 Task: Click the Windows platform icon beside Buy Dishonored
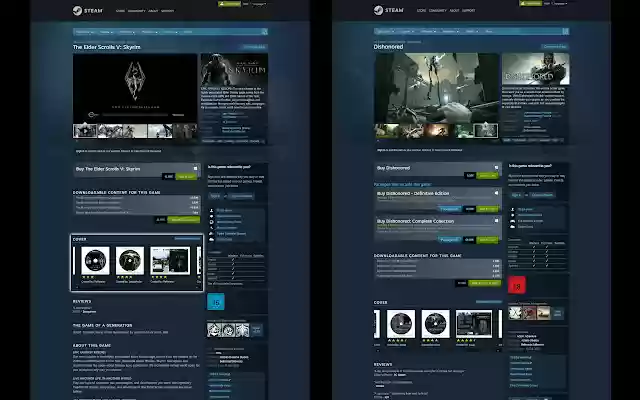click(496, 167)
